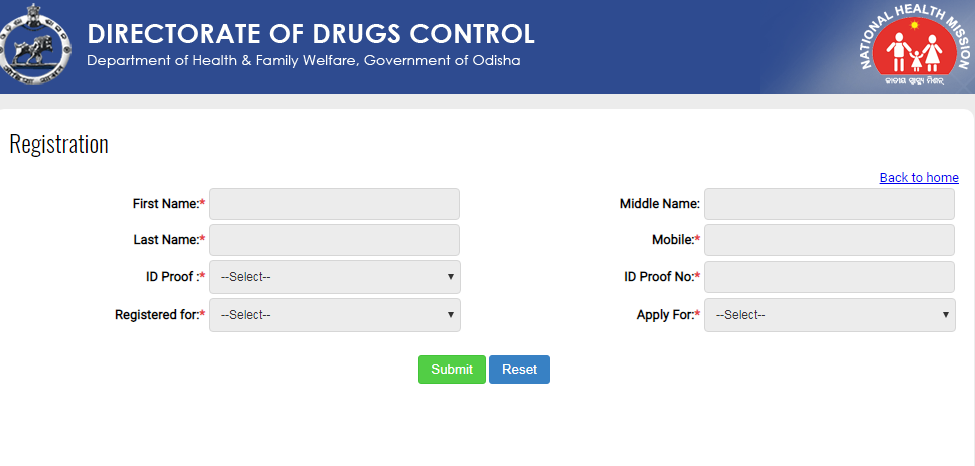This screenshot has width=975, height=466.
Task: Click the Registration page heading
Action: tap(59, 144)
